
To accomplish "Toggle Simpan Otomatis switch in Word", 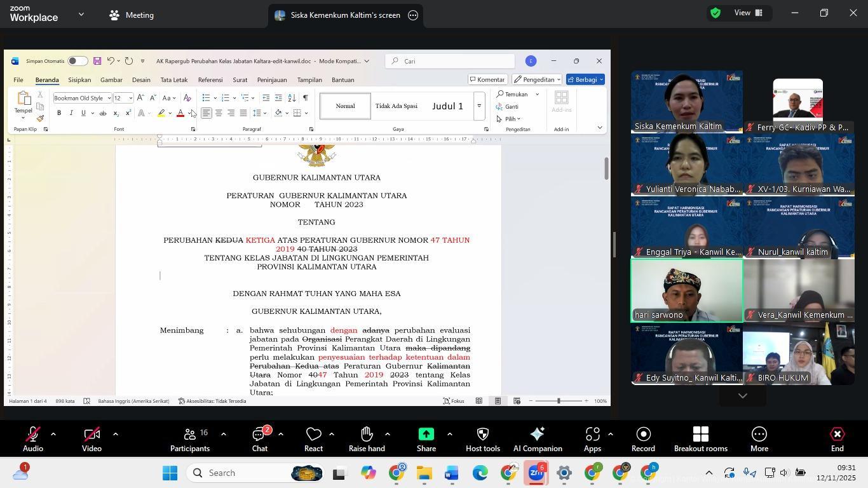I will [x=77, y=61].
